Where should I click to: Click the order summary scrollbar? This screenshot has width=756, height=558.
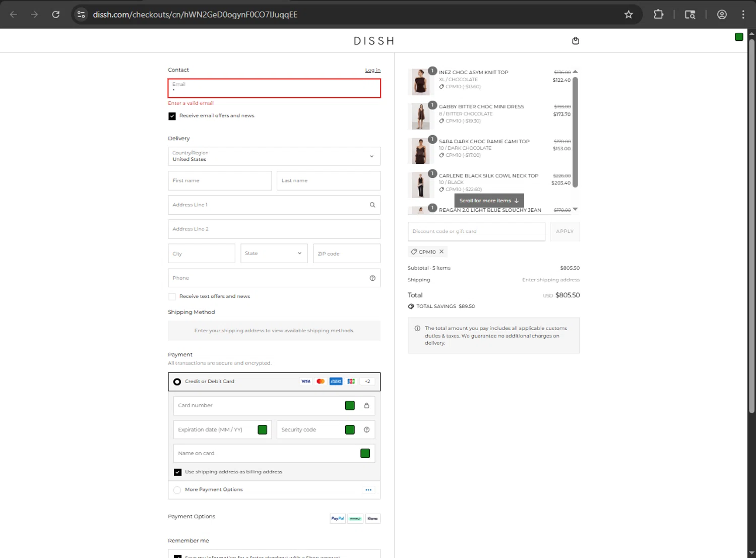click(575, 132)
